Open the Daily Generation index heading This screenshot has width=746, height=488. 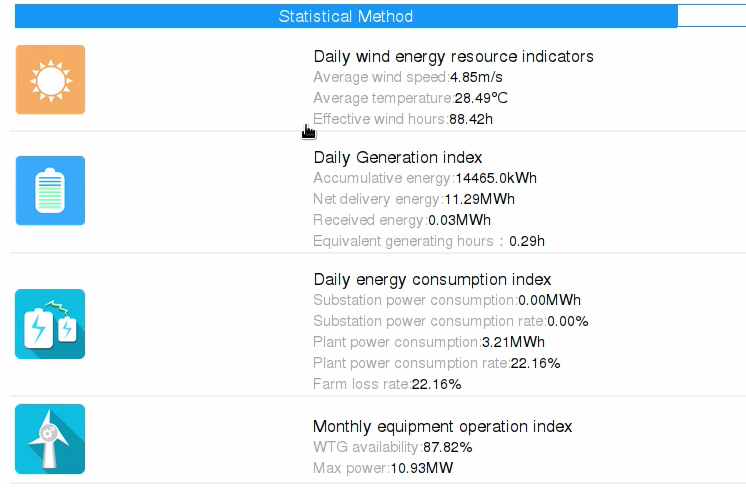[x=398, y=157]
